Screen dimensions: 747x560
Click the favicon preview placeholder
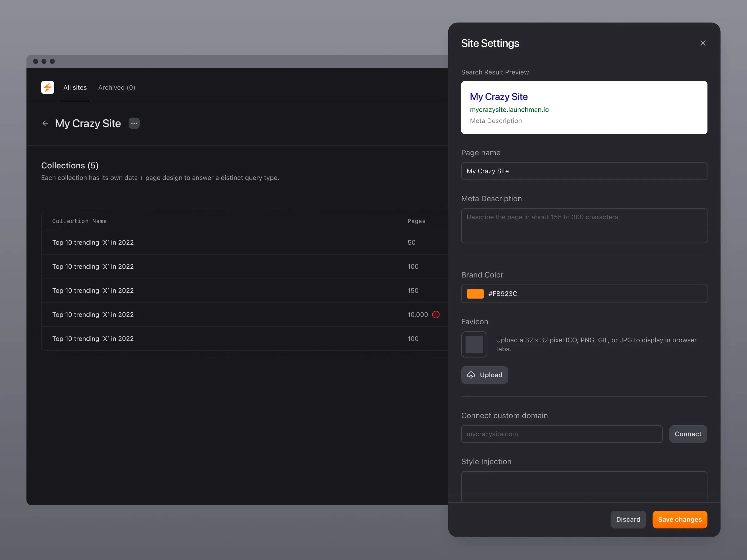(x=474, y=344)
